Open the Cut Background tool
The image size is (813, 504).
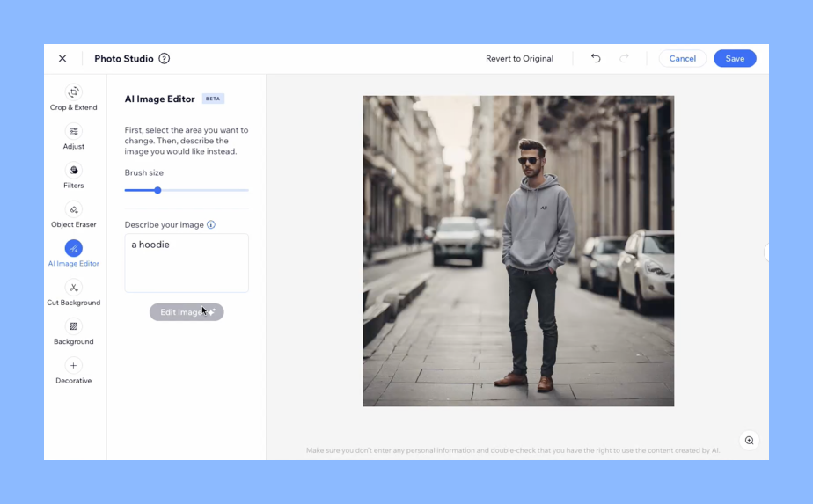74,293
